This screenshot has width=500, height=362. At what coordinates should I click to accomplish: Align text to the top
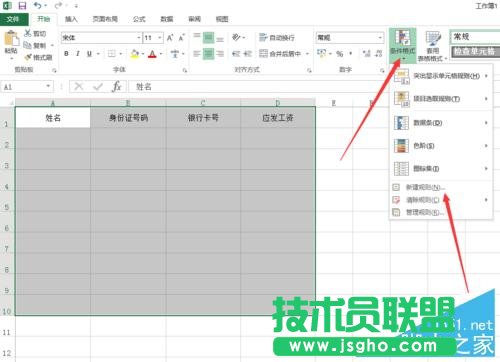(197, 37)
